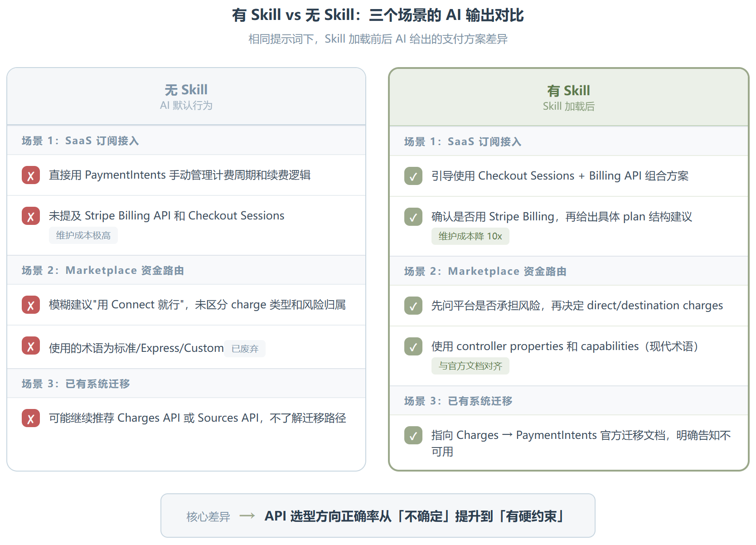Click text 模糊建议"用 Connect 就行"

pyautogui.click(x=119, y=305)
